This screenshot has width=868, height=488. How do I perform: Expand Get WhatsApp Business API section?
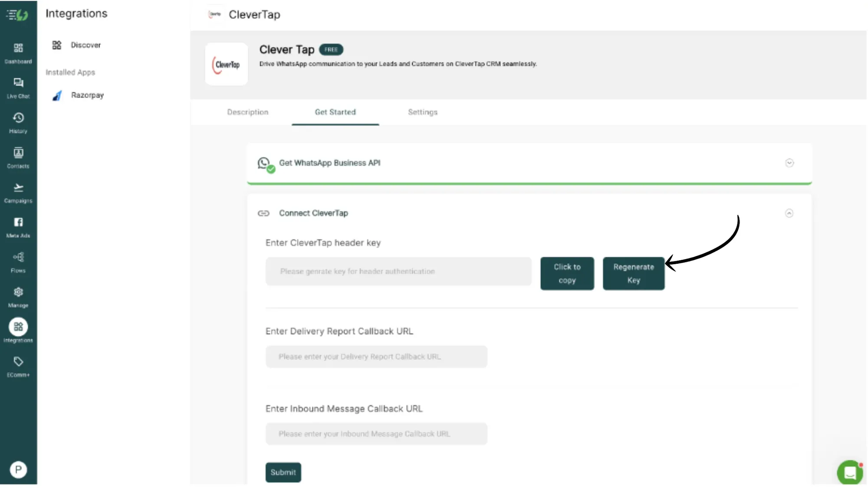pyautogui.click(x=789, y=163)
